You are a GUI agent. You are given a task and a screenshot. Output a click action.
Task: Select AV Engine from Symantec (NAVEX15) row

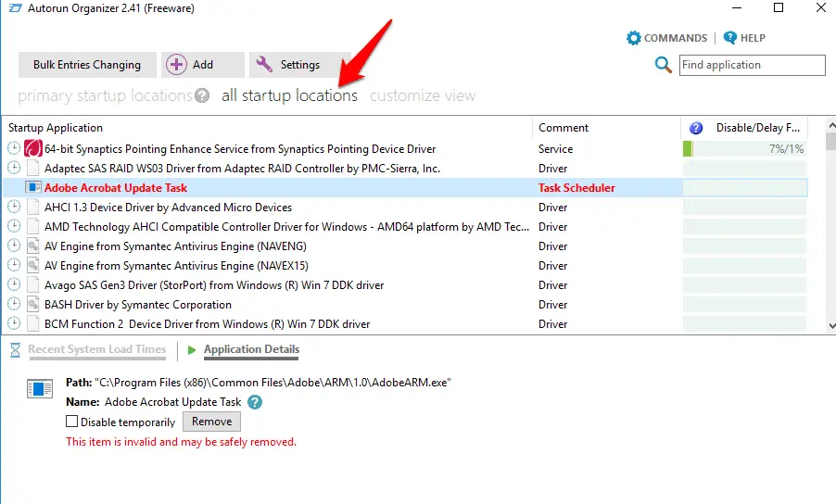[x=405, y=265]
